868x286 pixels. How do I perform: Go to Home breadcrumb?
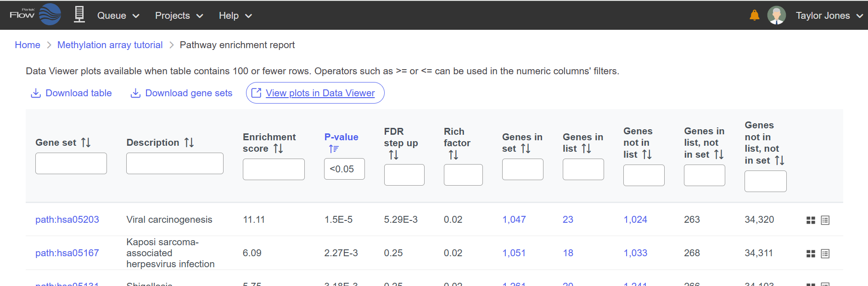28,45
